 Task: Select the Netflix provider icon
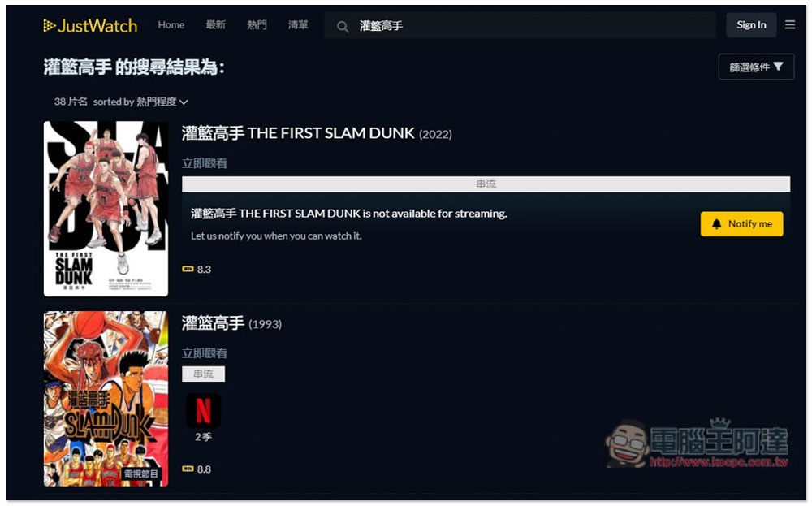(203, 411)
